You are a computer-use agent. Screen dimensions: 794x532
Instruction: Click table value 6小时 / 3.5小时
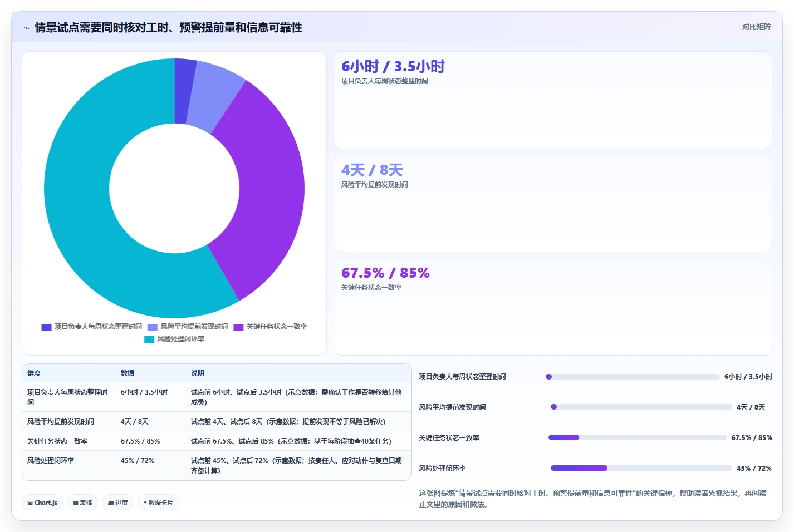click(144, 392)
